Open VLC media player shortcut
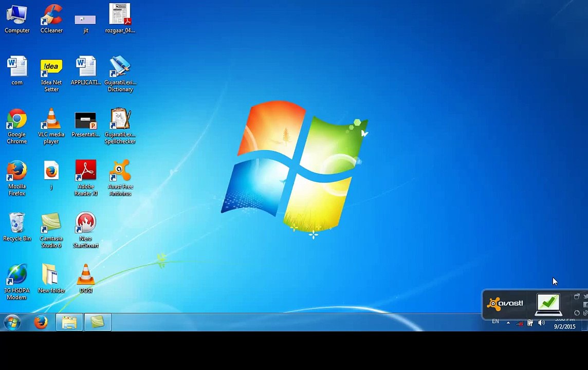This screenshot has width=588, height=370. coord(51,126)
